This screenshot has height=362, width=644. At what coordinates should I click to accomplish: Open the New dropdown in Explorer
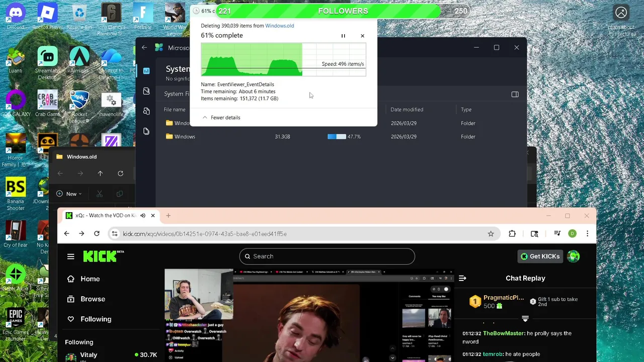69,194
